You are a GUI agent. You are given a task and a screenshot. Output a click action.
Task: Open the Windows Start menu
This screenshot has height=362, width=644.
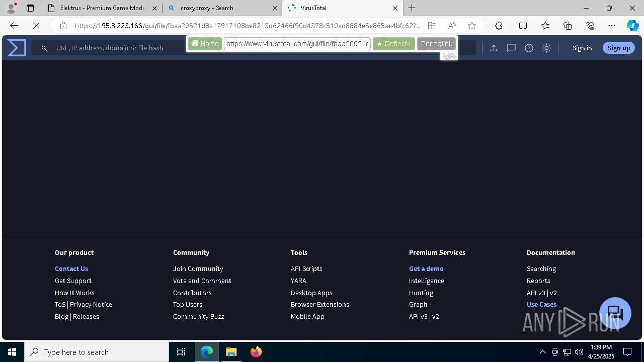12,352
